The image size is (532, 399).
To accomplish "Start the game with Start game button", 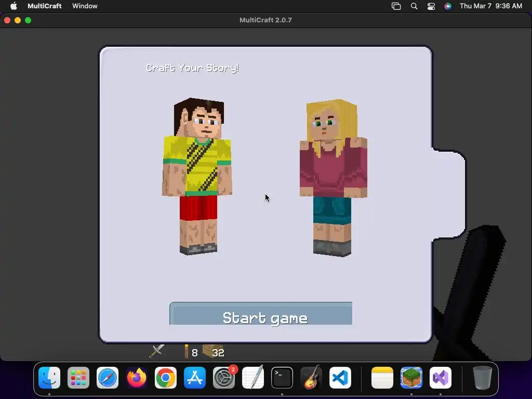I will pyautogui.click(x=261, y=314).
